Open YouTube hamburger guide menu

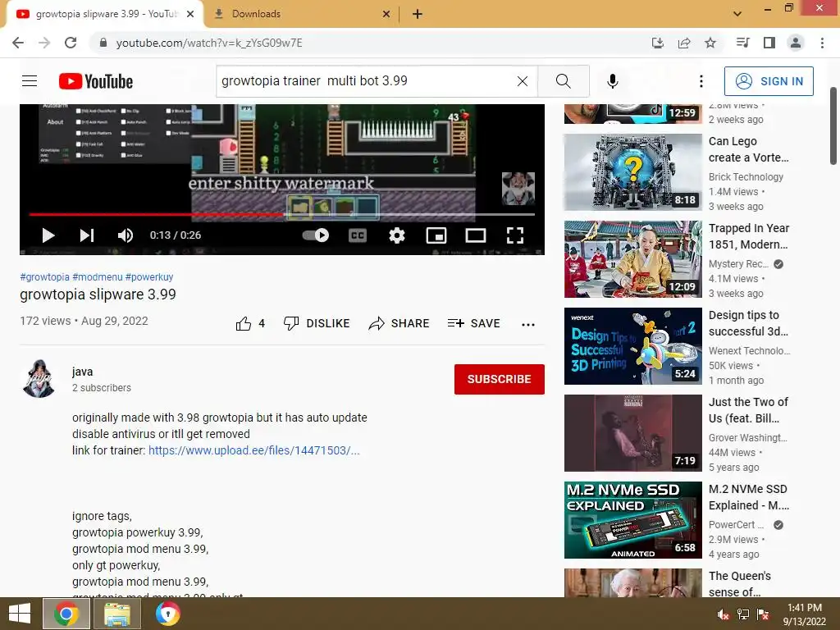point(30,81)
